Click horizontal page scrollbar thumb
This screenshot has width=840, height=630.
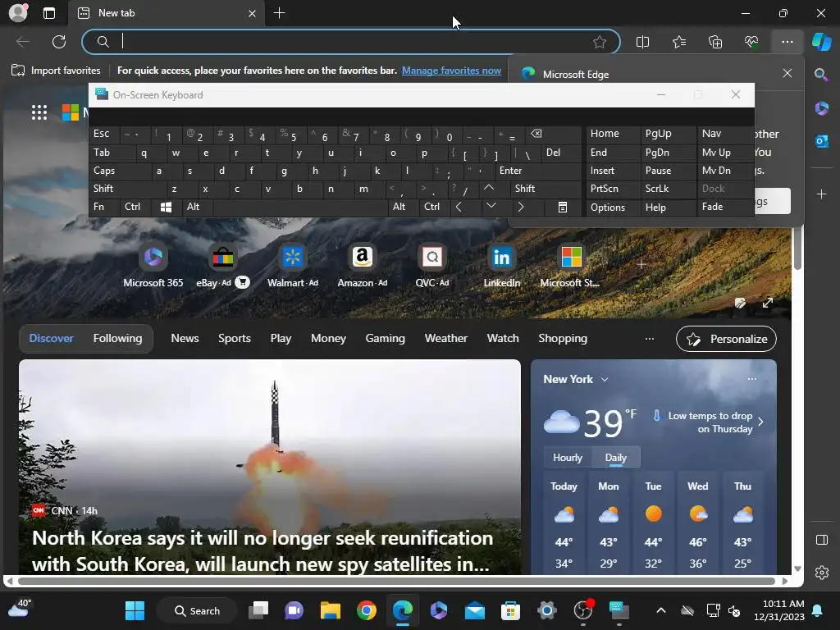[x=396, y=581]
